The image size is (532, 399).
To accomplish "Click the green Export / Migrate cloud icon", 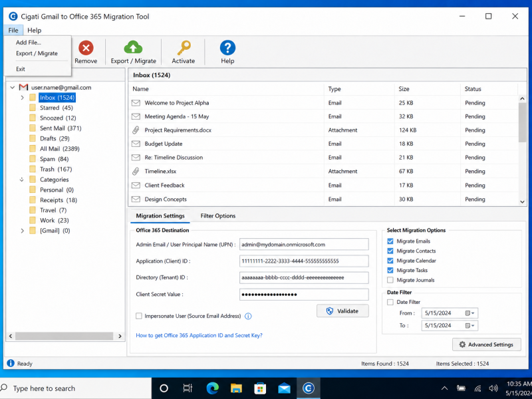I will [x=133, y=47].
